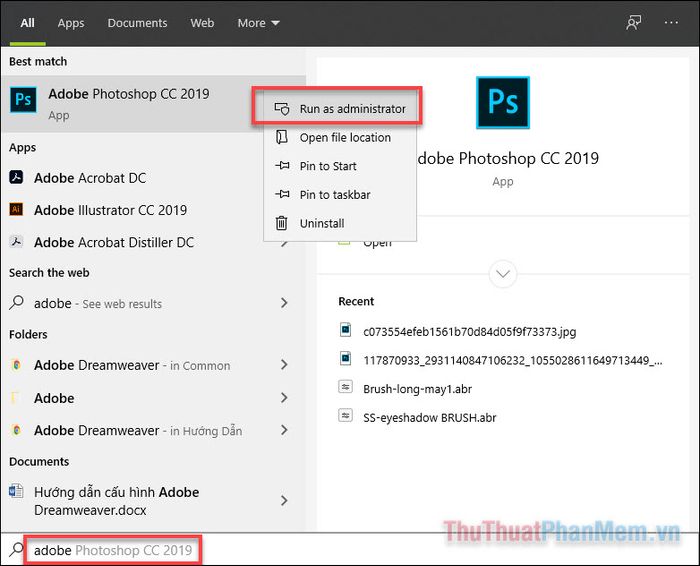Click the search magnifier icon in search bar
The height and width of the screenshot is (566, 700).
17,550
